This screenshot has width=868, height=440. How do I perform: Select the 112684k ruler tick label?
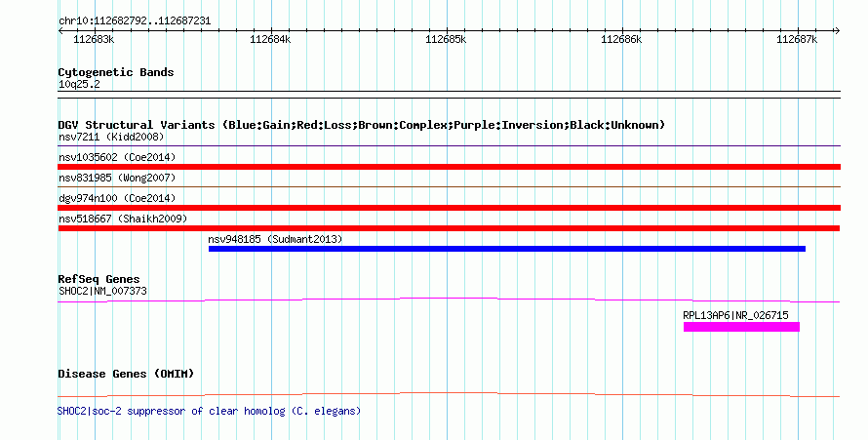[x=270, y=39]
